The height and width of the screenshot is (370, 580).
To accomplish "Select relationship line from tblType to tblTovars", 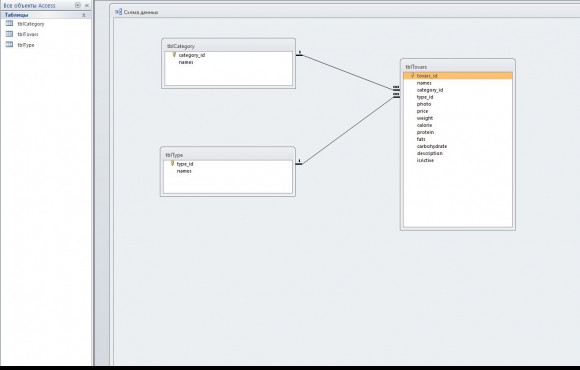I will click(x=348, y=130).
